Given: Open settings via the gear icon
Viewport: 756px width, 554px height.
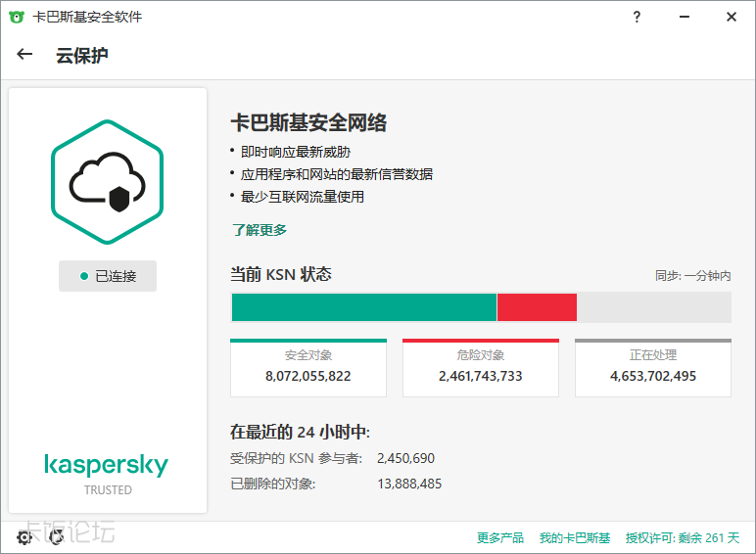Looking at the screenshot, I should (x=24, y=537).
